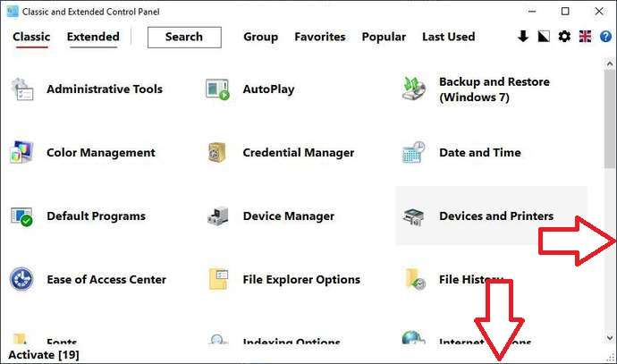This screenshot has width=617, height=364.
Task: Switch to the Extended tab
Action: (93, 37)
